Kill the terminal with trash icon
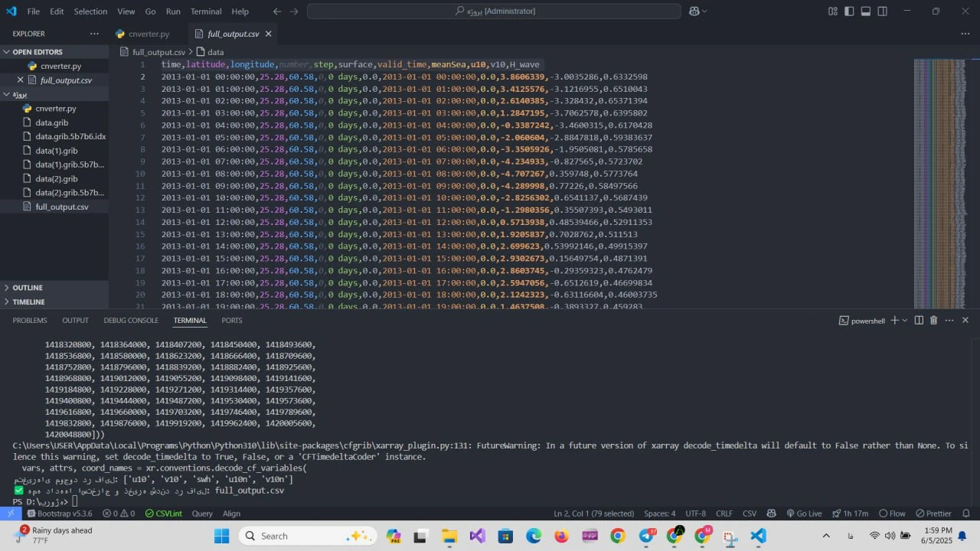Image resolution: width=980 pixels, height=551 pixels. coord(933,321)
